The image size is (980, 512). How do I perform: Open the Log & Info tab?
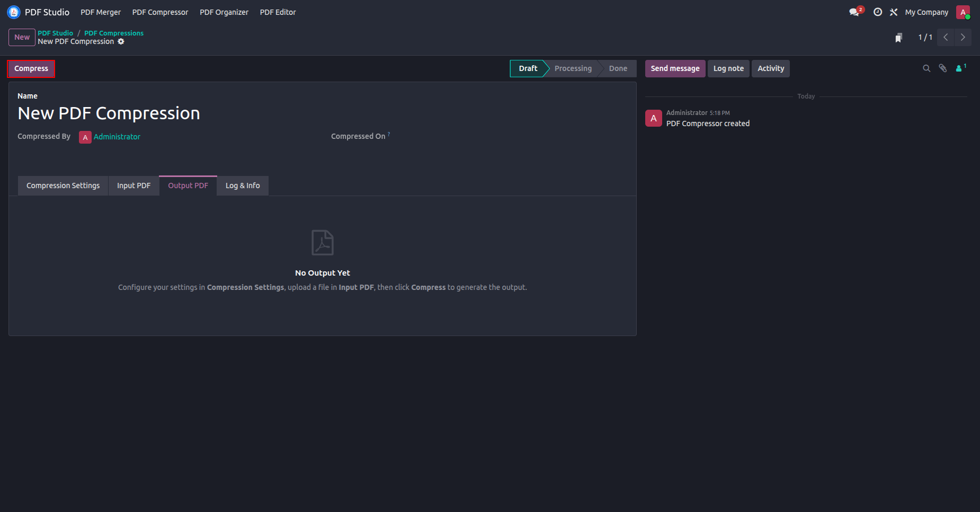click(243, 186)
